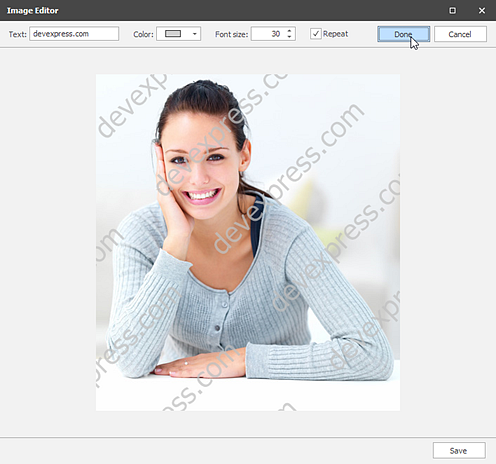
Task: Click the Font size label
Action: click(x=231, y=34)
